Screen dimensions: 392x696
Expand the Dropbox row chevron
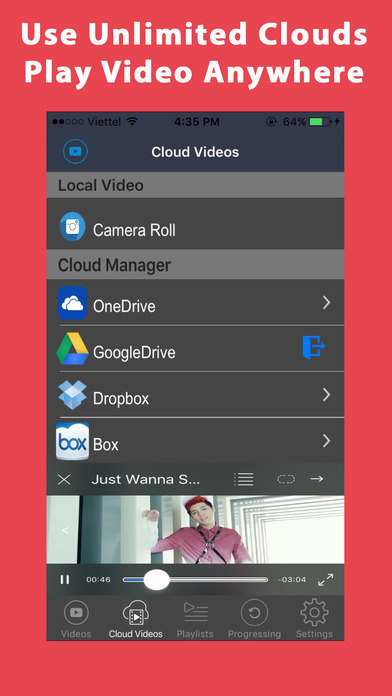(327, 395)
